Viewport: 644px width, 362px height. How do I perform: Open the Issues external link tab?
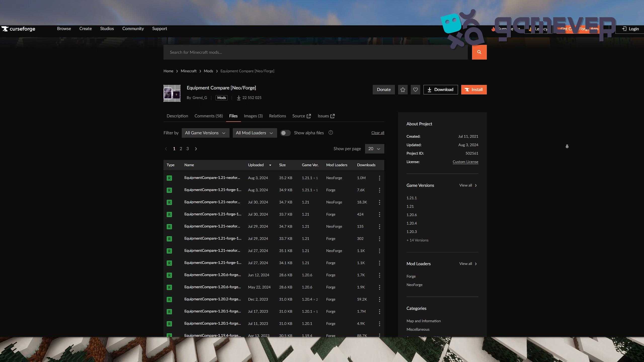click(x=326, y=116)
